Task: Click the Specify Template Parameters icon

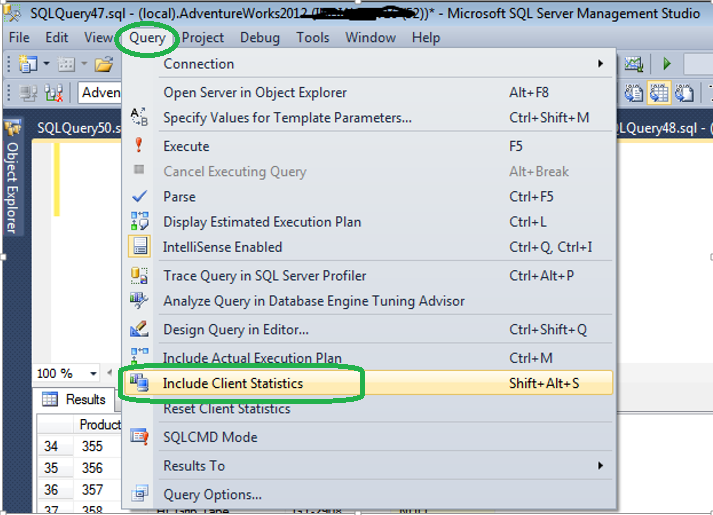Action: (x=139, y=117)
